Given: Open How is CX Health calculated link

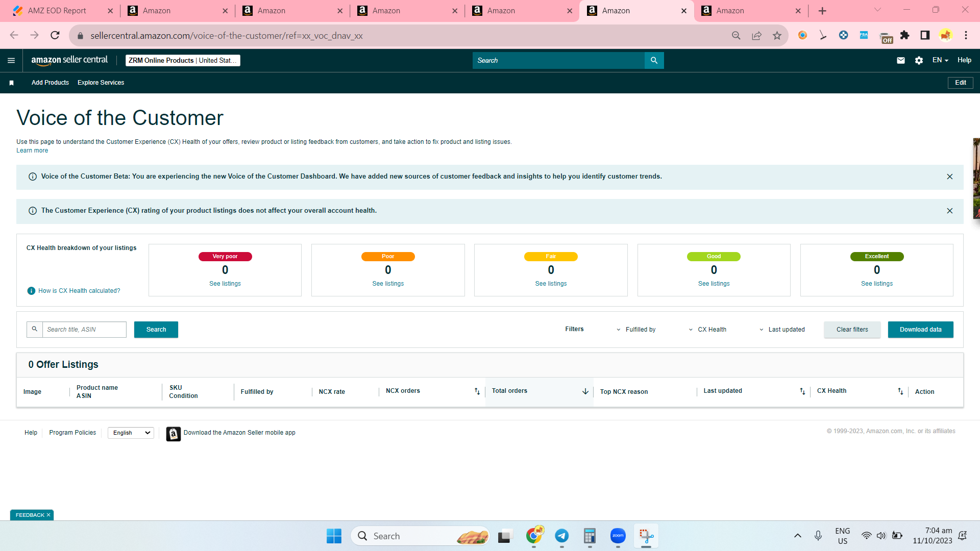Looking at the screenshot, I should coord(79,291).
